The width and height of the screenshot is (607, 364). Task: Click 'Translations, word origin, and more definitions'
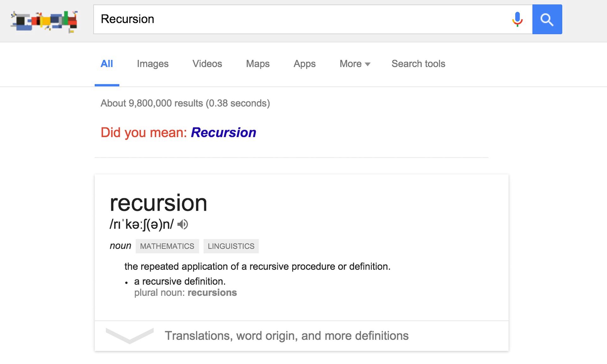[x=286, y=336]
